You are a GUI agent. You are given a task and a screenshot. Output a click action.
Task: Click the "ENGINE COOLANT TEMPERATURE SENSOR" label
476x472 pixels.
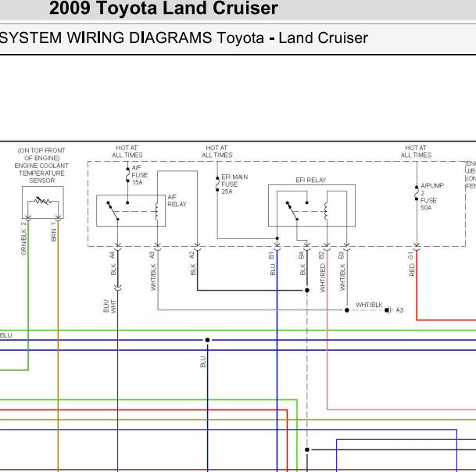tap(41, 173)
